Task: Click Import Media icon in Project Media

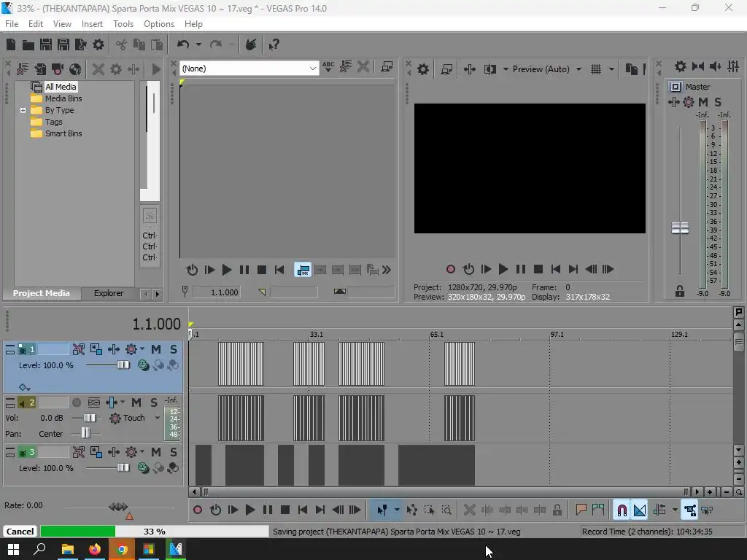Action: 23,69
